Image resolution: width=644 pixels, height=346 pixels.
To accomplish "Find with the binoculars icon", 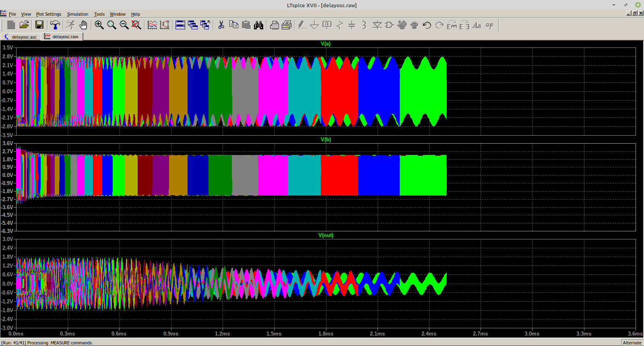I will coord(258,25).
